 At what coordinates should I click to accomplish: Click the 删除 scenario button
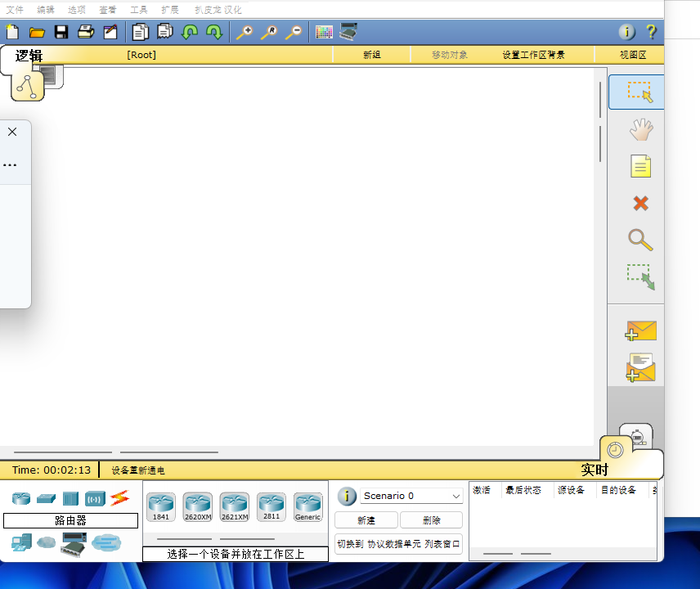431,520
